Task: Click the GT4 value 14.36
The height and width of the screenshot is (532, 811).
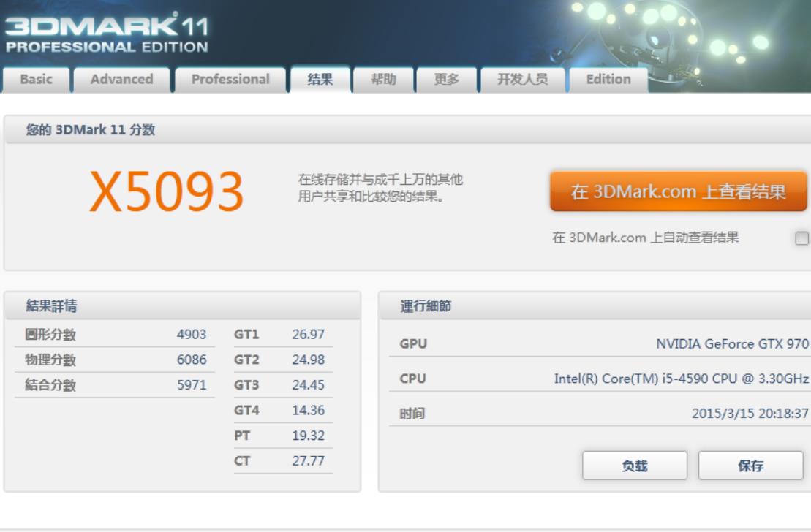Action: (309, 411)
